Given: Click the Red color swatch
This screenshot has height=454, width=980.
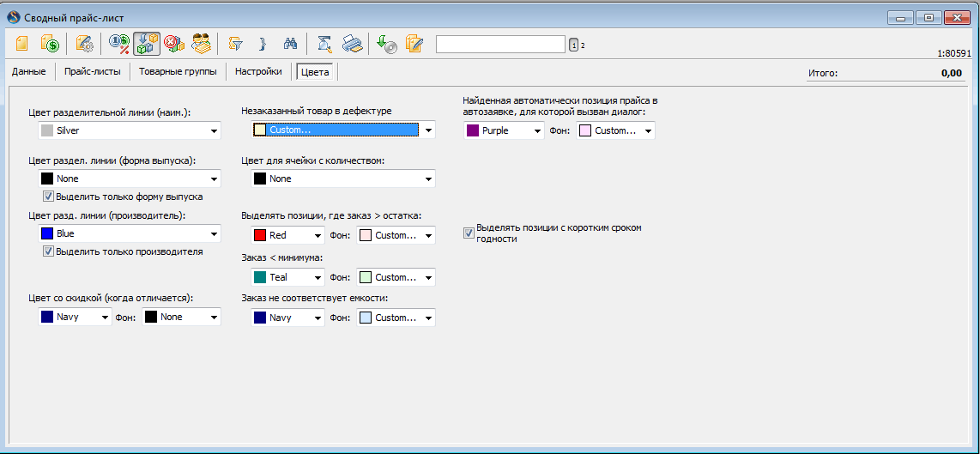Looking at the screenshot, I should [260, 236].
